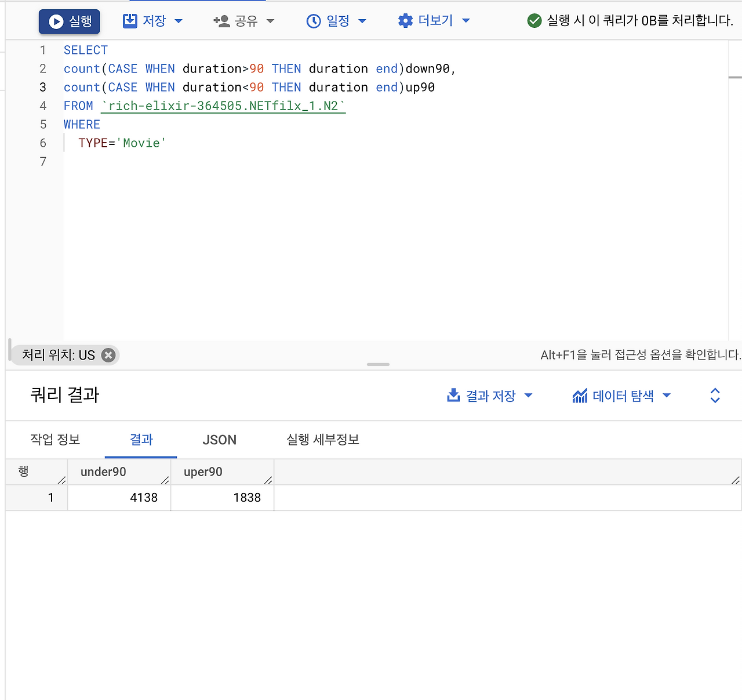The width and height of the screenshot is (742, 700).
Task: Click the up90 alias on line 3
Action: (x=420, y=88)
